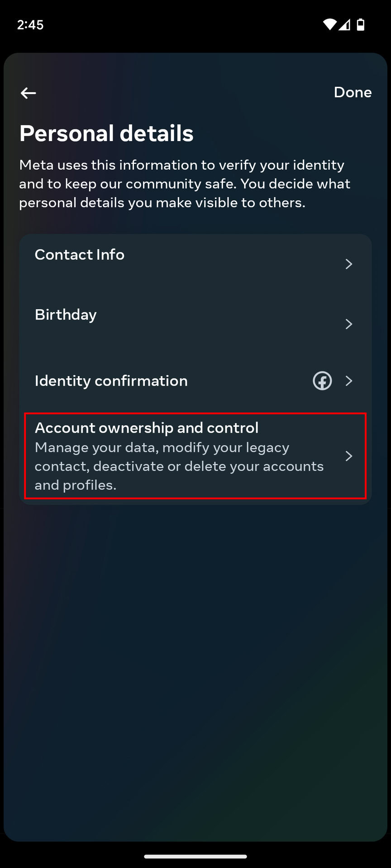The image size is (391, 868).
Task: Open the Contact Info row
Action: coord(80,255)
